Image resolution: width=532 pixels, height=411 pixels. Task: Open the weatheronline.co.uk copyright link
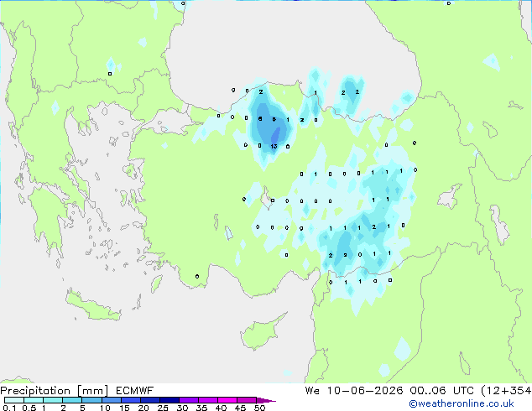coord(462,403)
